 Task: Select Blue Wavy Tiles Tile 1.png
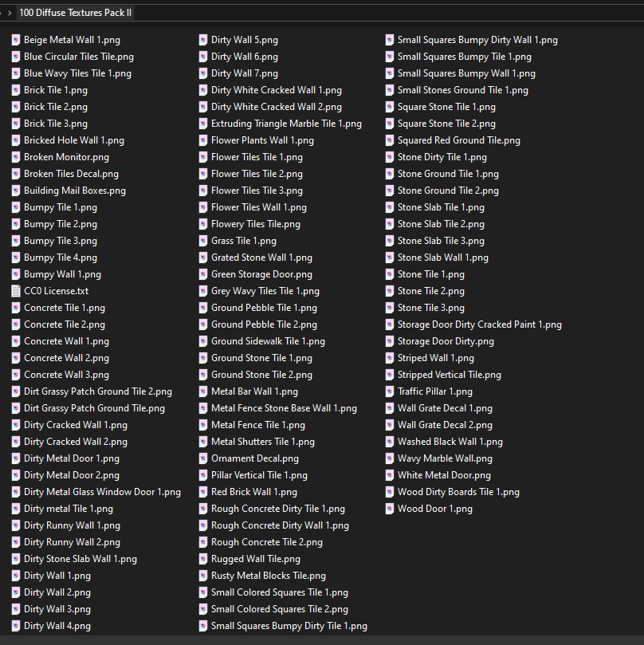click(x=78, y=73)
